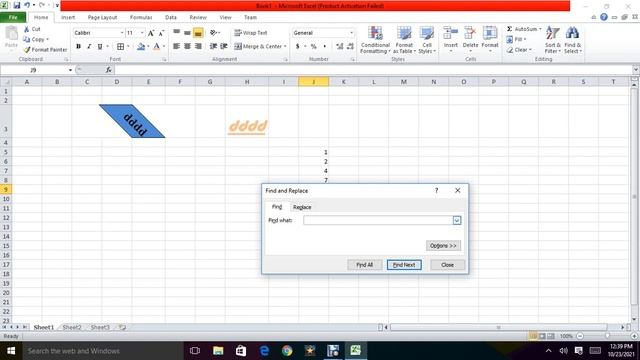Apply Percent Style format

[313, 47]
